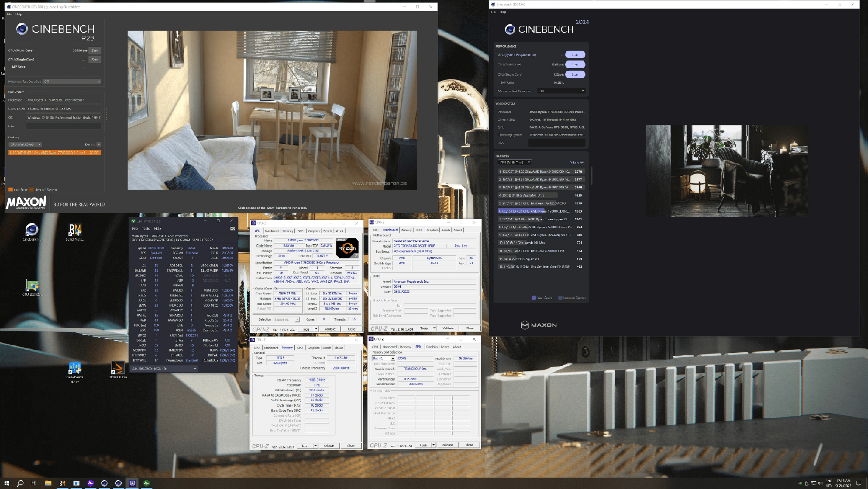Open File menu in ZenTimings

[x=135, y=229]
